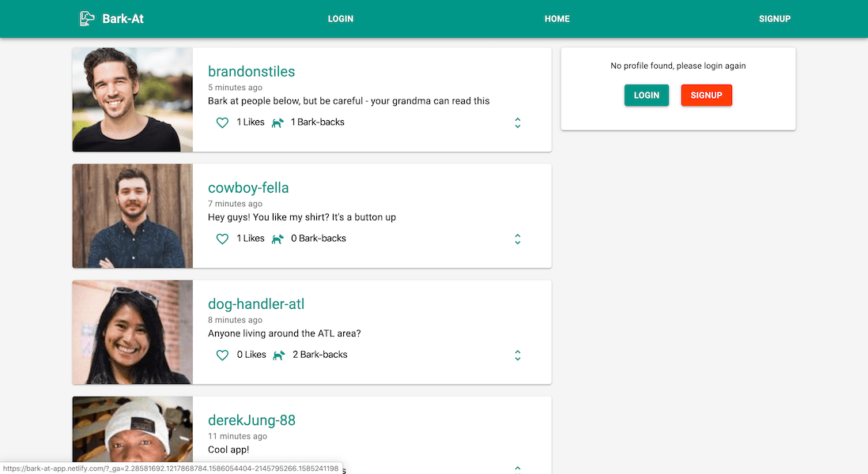Click the bark-back dog icon on cowboy-fella's post

pos(277,239)
